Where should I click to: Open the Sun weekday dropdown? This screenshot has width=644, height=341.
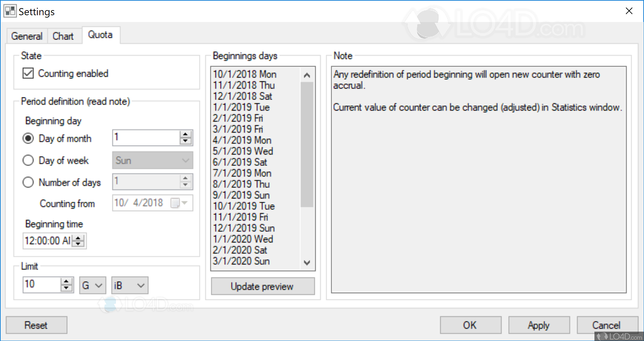184,160
